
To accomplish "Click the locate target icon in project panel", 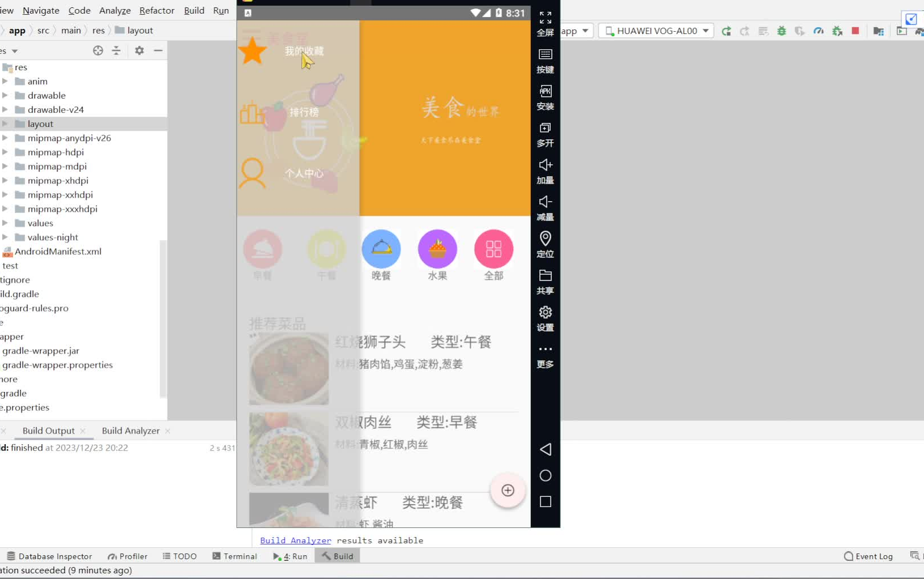I will [98, 50].
